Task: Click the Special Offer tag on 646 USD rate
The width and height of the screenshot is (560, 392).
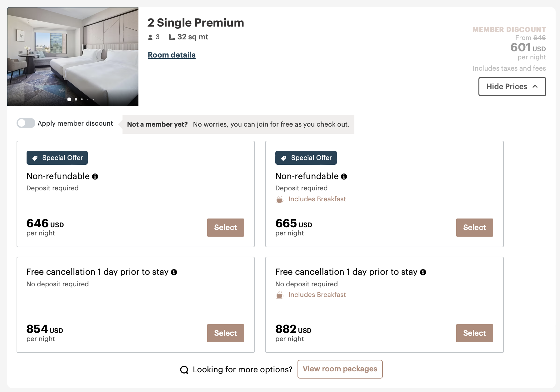Action: click(57, 158)
